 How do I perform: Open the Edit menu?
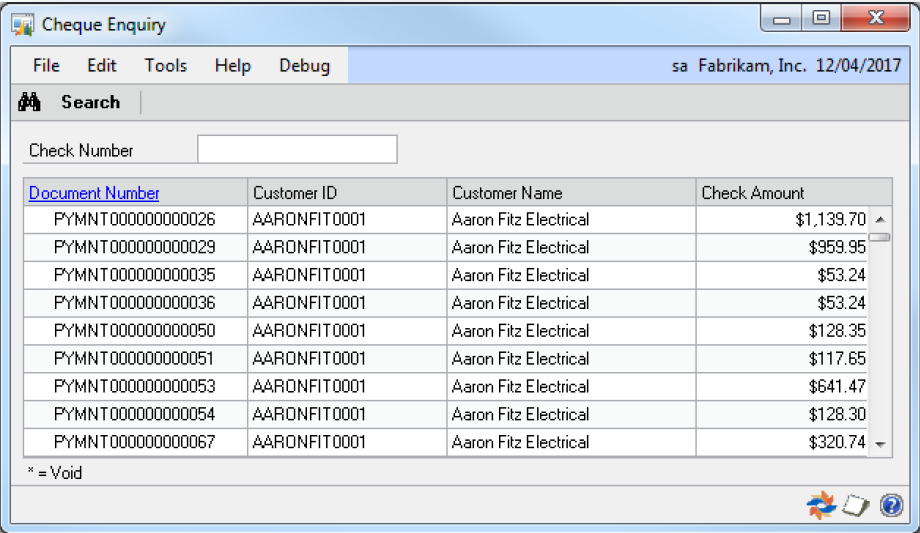[x=102, y=66]
